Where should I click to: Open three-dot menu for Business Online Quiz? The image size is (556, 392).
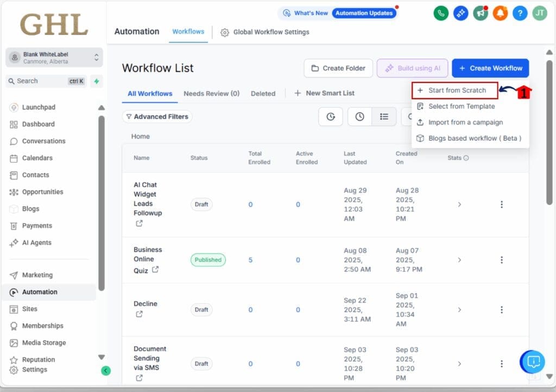(501, 260)
